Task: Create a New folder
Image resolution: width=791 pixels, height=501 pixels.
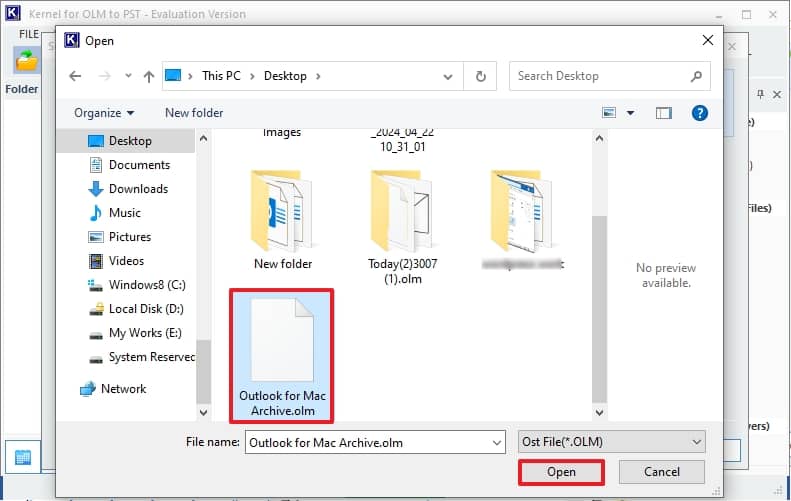Action: pyautogui.click(x=194, y=113)
